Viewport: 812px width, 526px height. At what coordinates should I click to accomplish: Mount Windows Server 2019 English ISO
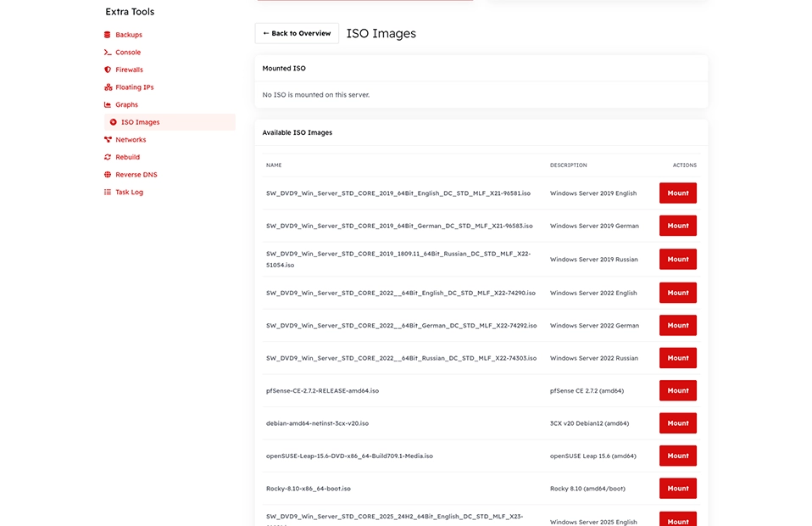click(677, 193)
